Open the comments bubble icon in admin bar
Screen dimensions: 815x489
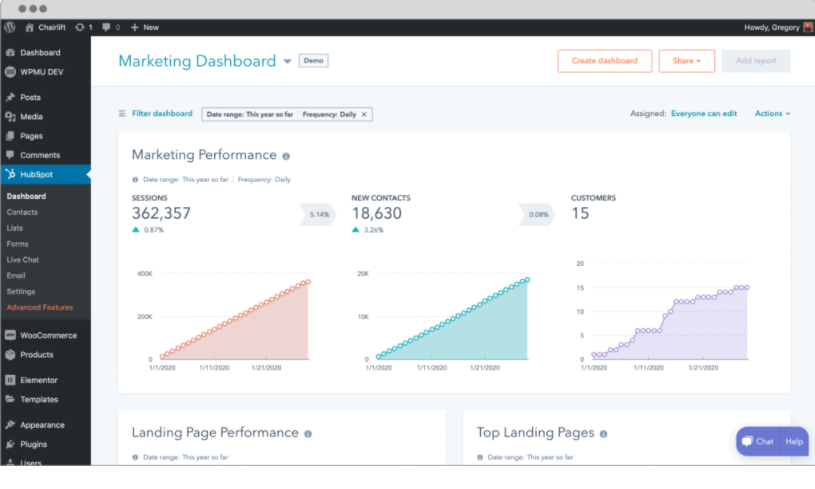pos(106,27)
